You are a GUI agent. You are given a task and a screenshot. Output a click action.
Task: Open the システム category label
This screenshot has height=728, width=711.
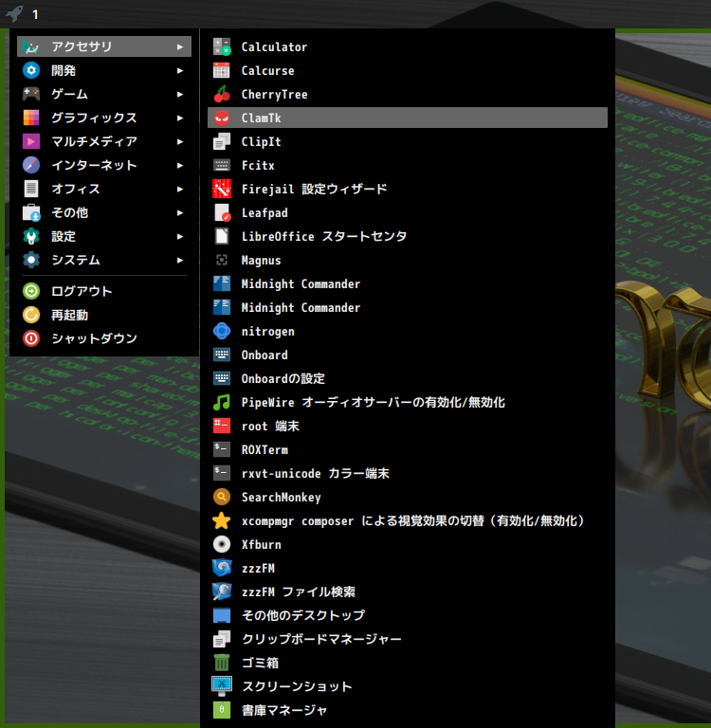[x=75, y=260]
